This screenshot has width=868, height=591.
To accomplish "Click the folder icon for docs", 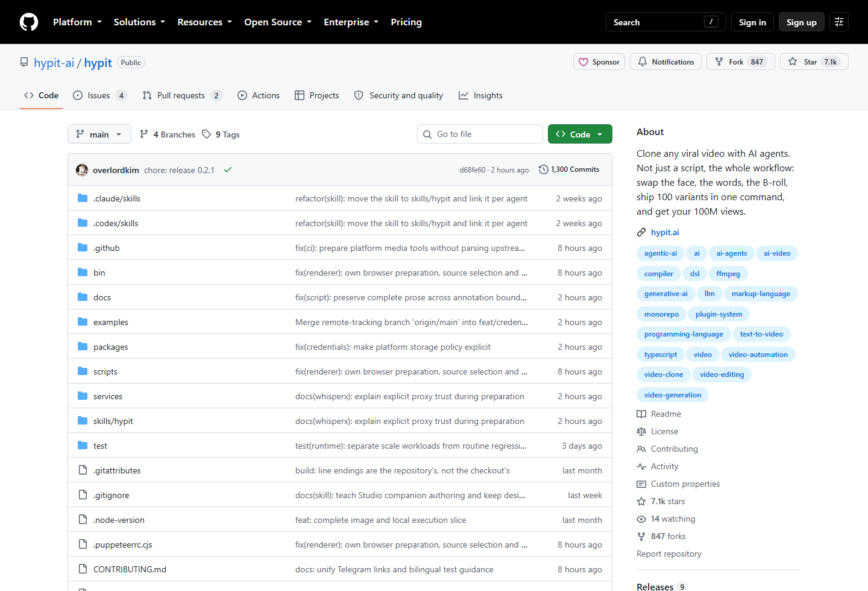I will [x=83, y=297].
